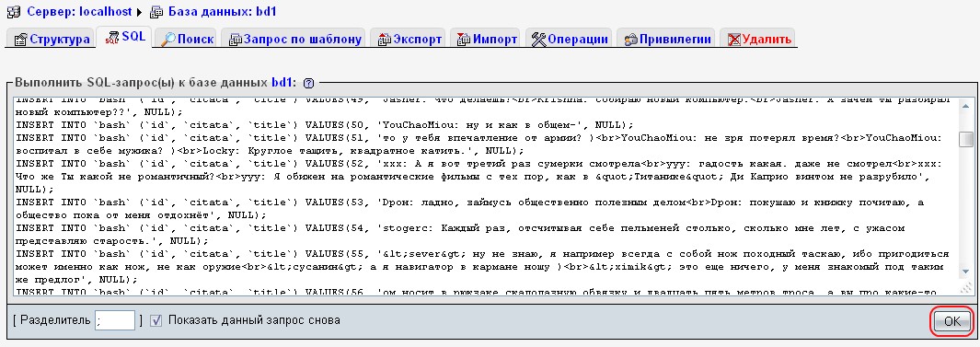The image size is (980, 347).
Task: Open the SQL help question-mark icon
Action: pyautogui.click(x=308, y=83)
